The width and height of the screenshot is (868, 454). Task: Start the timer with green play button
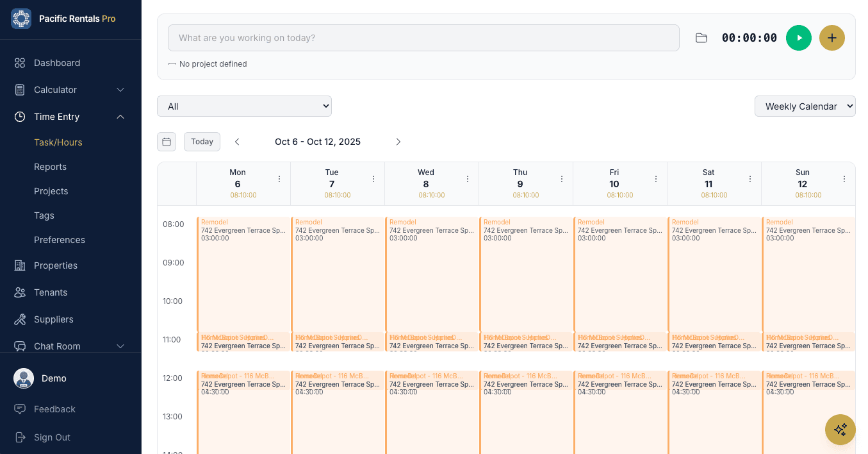(799, 38)
